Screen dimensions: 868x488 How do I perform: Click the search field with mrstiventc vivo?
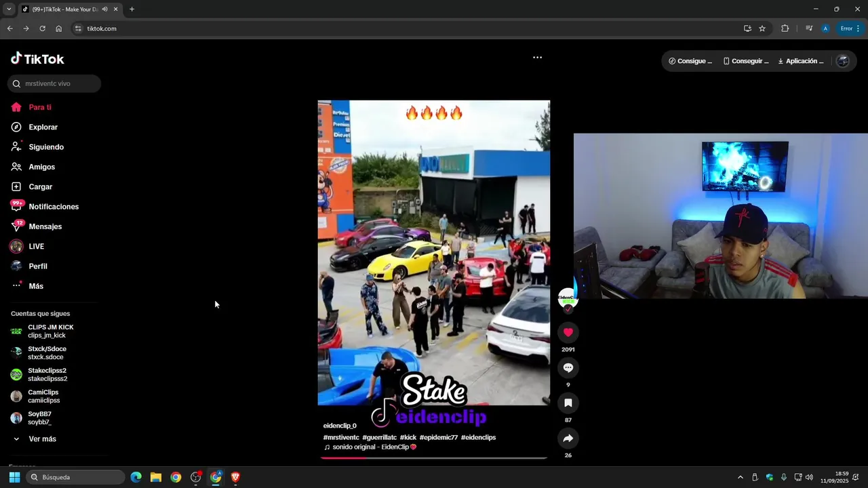54,83
